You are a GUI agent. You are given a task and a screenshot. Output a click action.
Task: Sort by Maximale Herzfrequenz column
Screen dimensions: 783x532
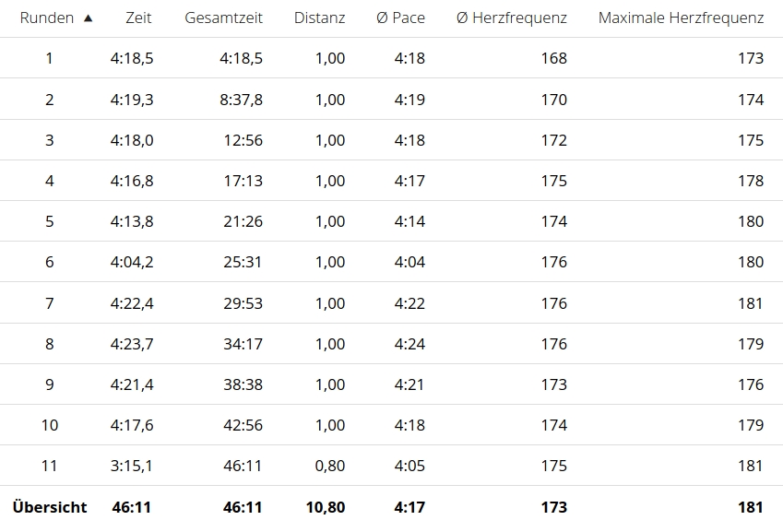[681, 18]
